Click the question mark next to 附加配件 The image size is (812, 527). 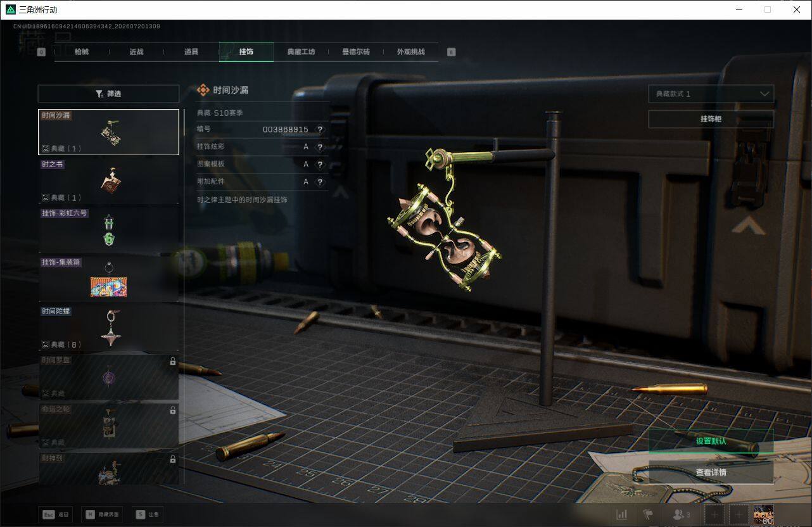click(x=320, y=182)
